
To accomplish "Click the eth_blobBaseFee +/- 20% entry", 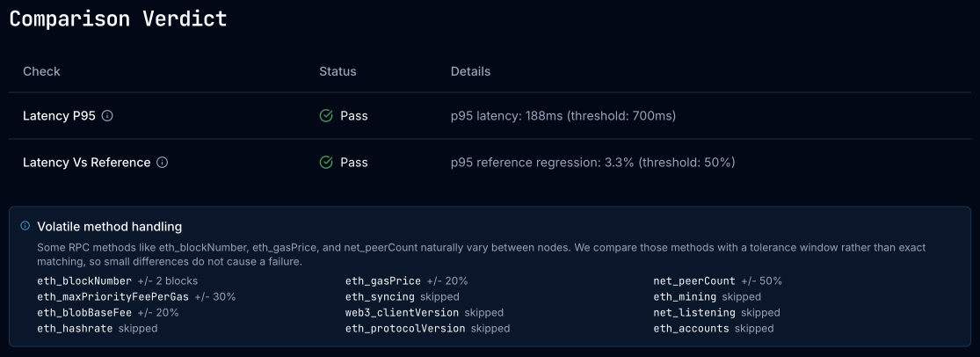I will pos(107,312).
